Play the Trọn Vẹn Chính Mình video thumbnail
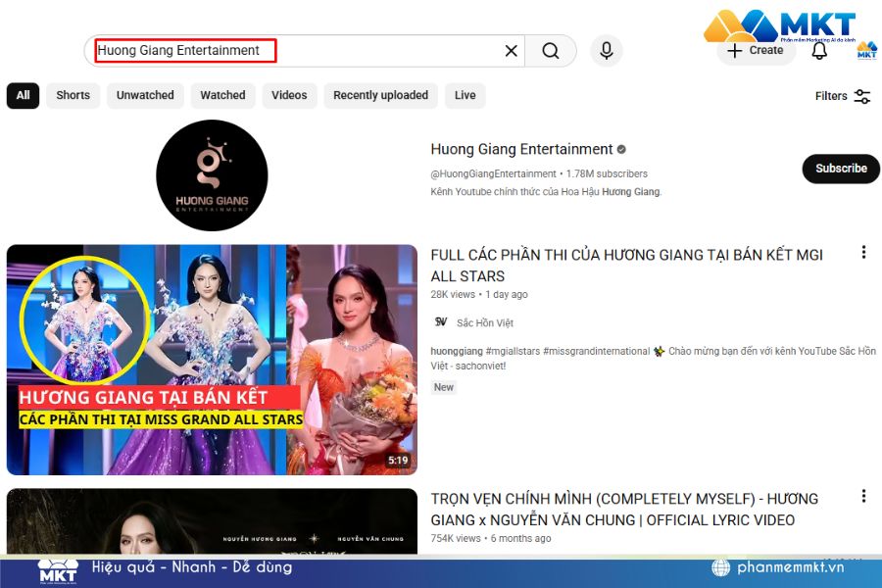Image resolution: width=882 pixels, height=588 pixels. (x=212, y=521)
